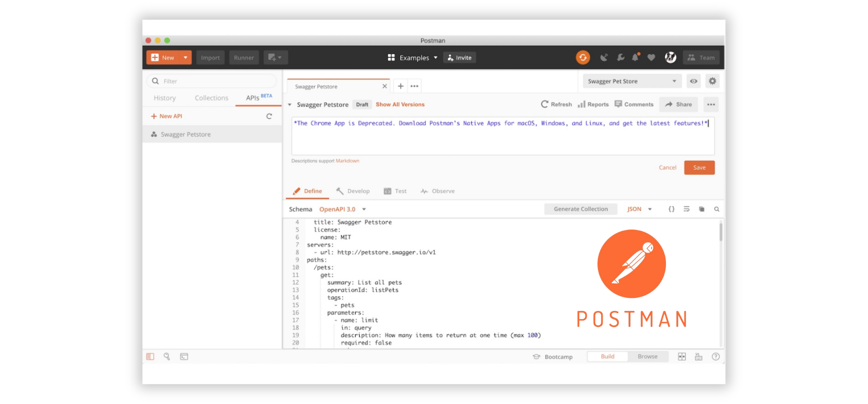Screen dimensions: 868x404
Task: Click the sidebar Filter input field
Action: (x=217, y=81)
